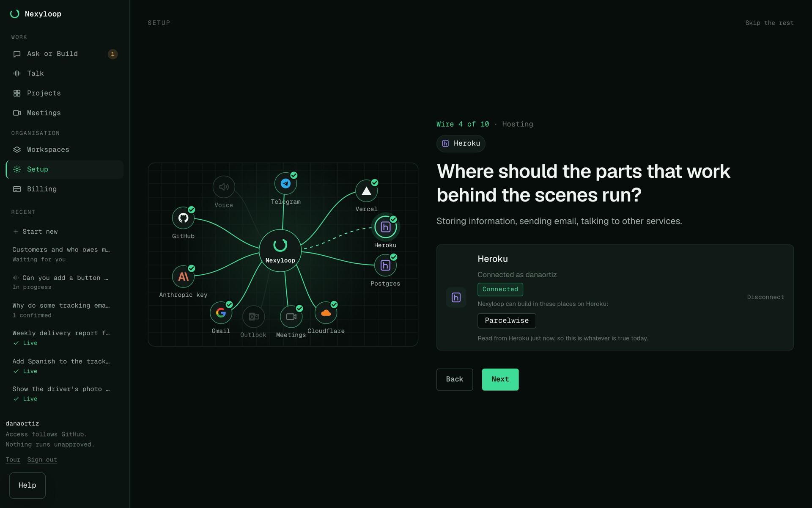This screenshot has width=812, height=508.
Task: Click the Tour link
Action: click(13, 460)
